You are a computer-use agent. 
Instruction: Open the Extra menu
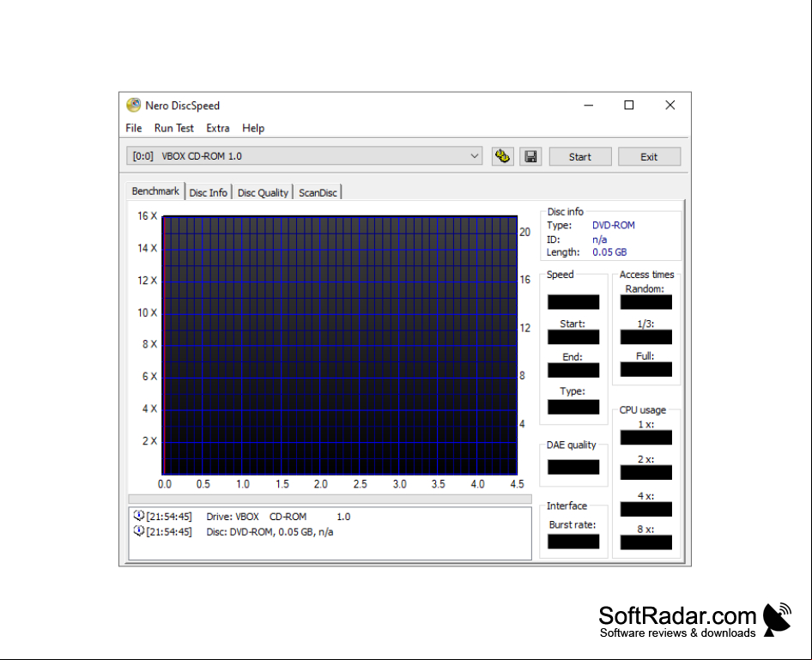pos(217,128)
